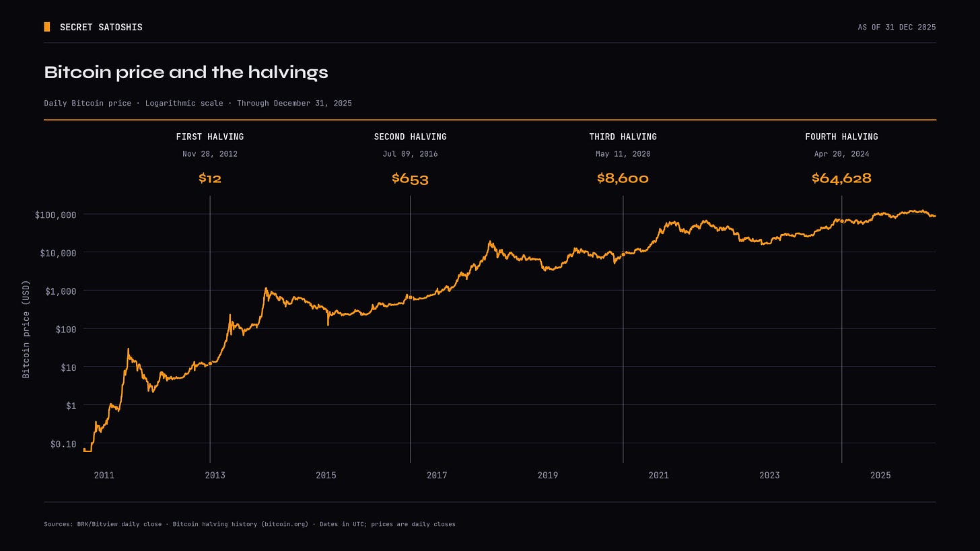Image resolution: width=980 pixels, height=551 pixels.
Task: Select the FIRST HALVING heading
Action: click(x=210, y=137)
